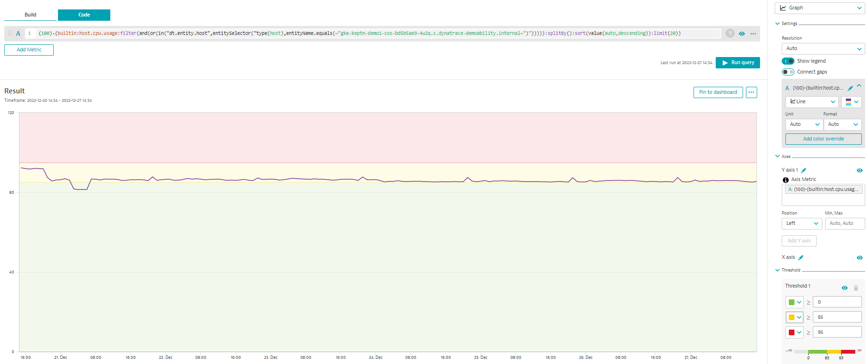
Task: Enable Connect gaps toggle
Action: click(788, 72)
